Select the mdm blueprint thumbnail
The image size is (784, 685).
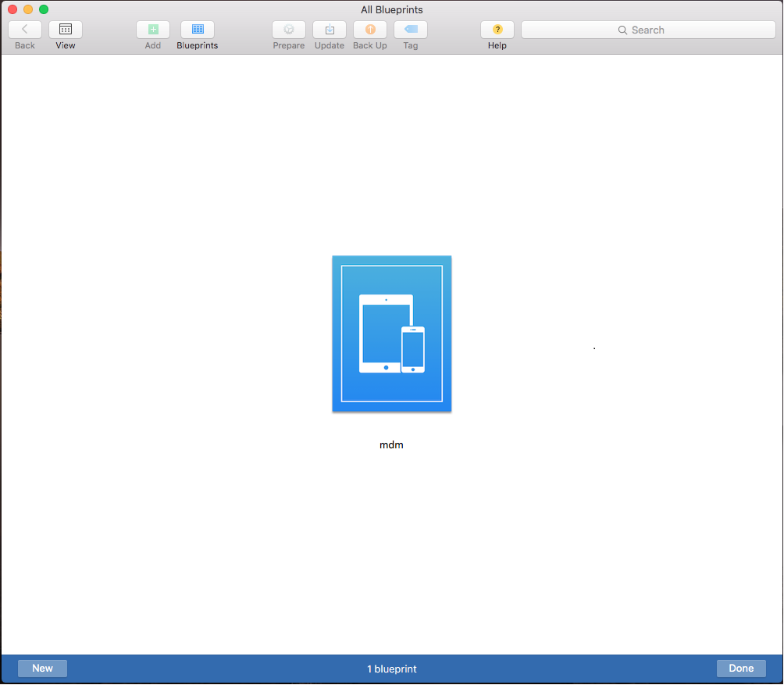coord(392,334)
